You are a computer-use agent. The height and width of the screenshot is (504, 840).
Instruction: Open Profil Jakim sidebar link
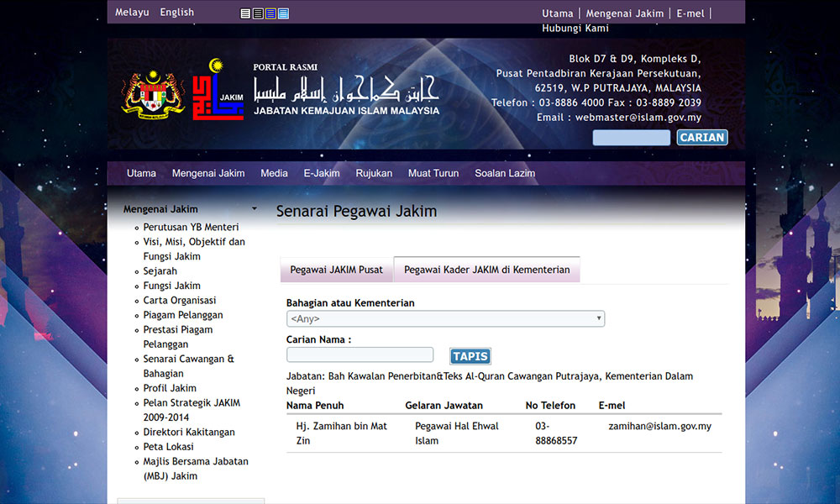pos(170,388)
